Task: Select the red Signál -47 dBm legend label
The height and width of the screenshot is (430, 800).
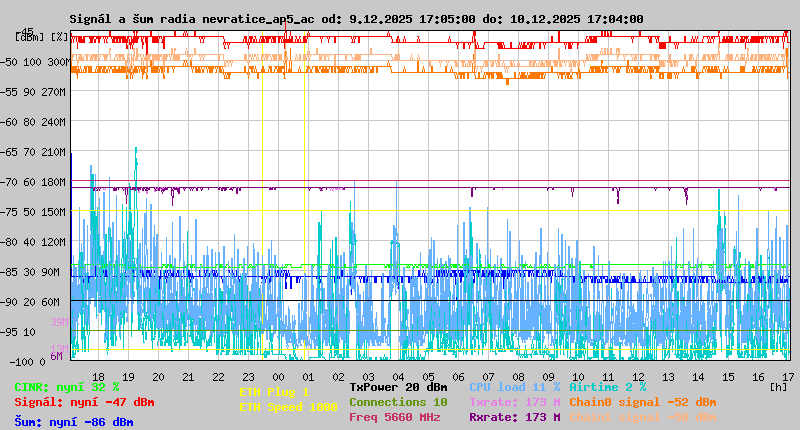Action: coord(84,402)
